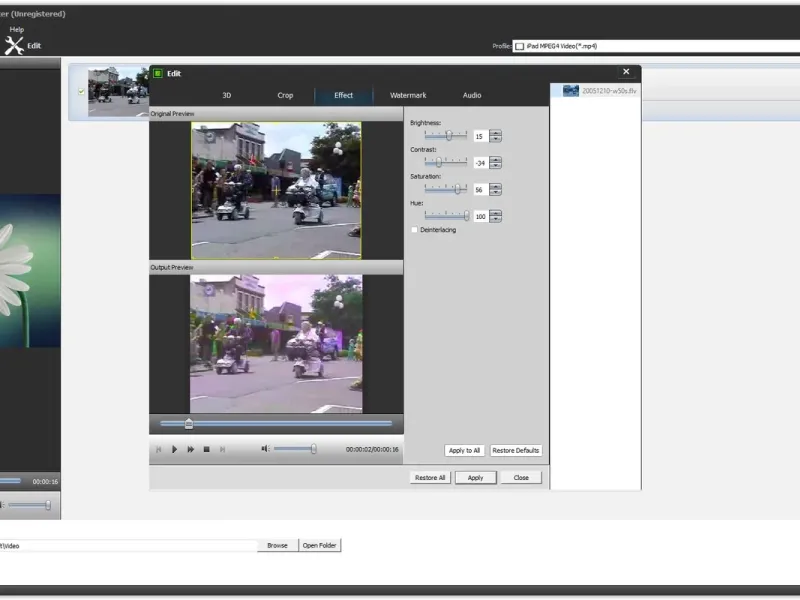This screenshot has width=800, height=600.
Task: Uncheck the video item checkbox in file list
Action: (81, 92)
